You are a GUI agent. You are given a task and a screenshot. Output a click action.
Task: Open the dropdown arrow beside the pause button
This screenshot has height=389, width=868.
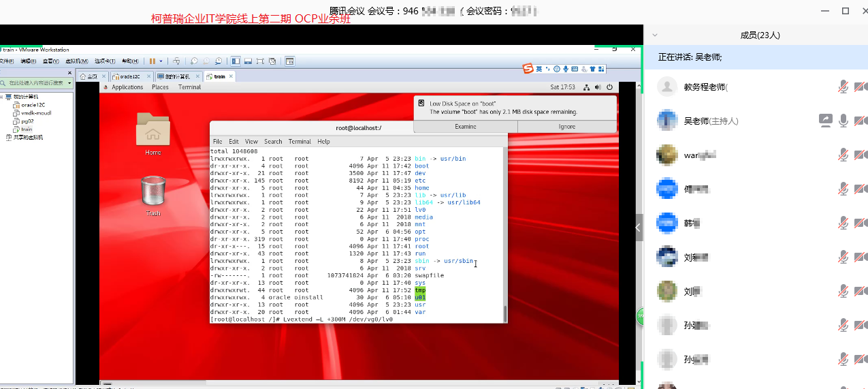(x=161, y=61)
